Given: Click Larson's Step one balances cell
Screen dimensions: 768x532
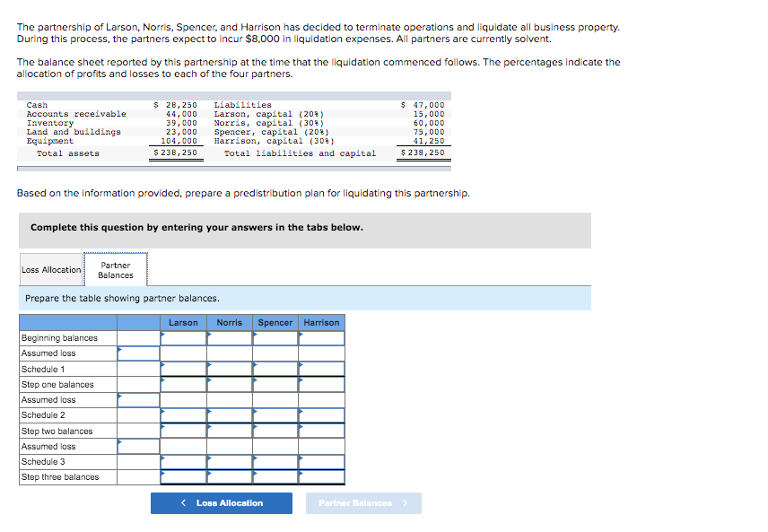Looking at the screenshot, I should [x=184, y=385].
